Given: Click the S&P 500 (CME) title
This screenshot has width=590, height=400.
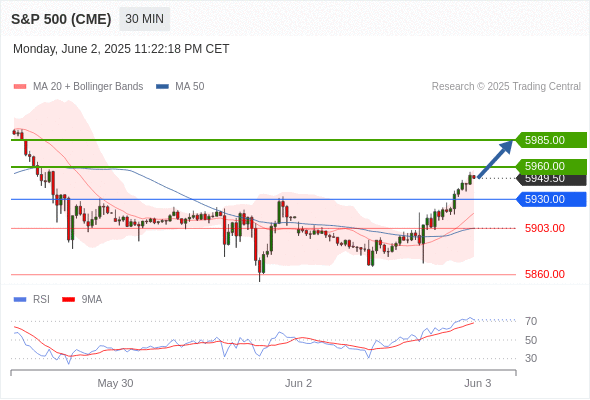Looking at the screenshot, I should pos(61,19).
